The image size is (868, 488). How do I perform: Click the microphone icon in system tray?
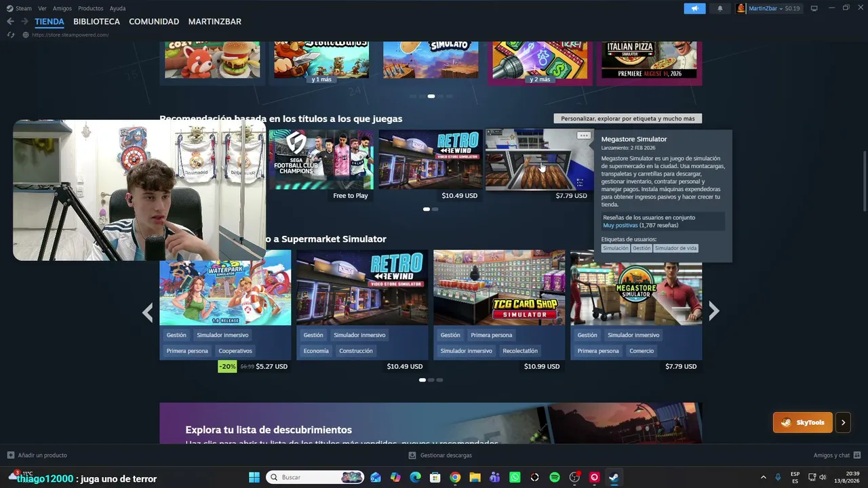point(778,477)
